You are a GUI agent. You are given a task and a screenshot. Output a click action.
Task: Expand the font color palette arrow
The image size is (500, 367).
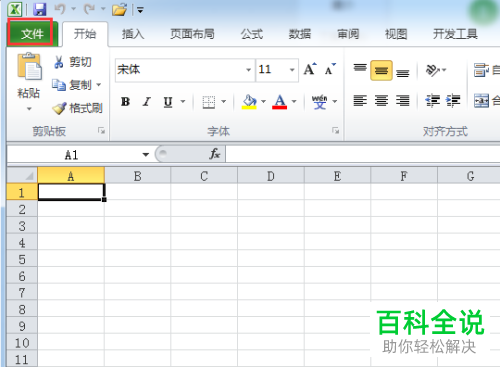pos(294,101)
